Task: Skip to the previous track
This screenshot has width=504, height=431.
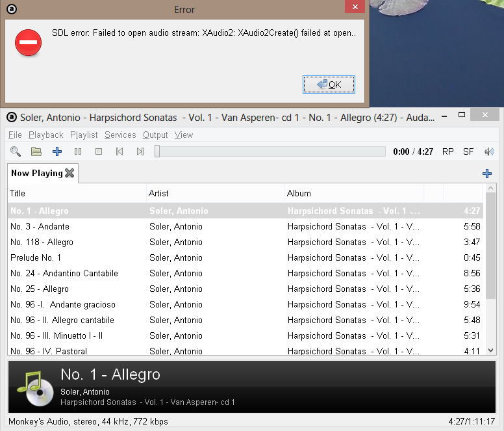Action: coord(120,151)
